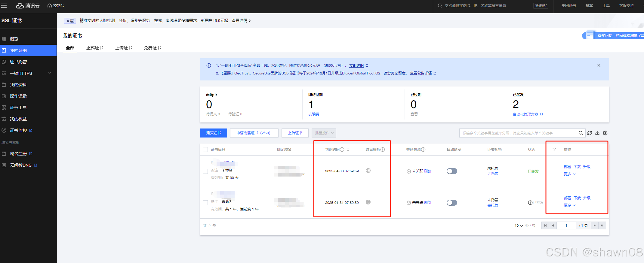Viewport: 644px width, 263px height.
Task: Click 申请免费证书 (2/50) button
Action: click(254, 133)
